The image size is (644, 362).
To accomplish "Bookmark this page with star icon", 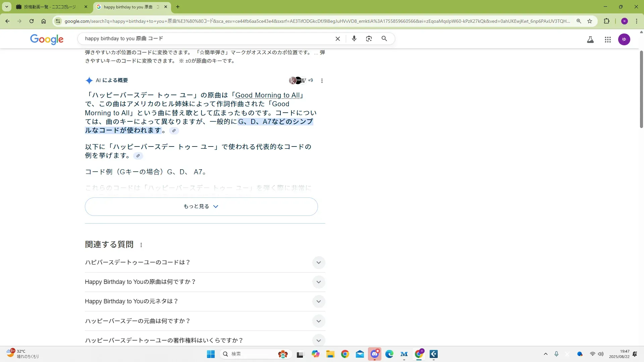I will (590, 21).
